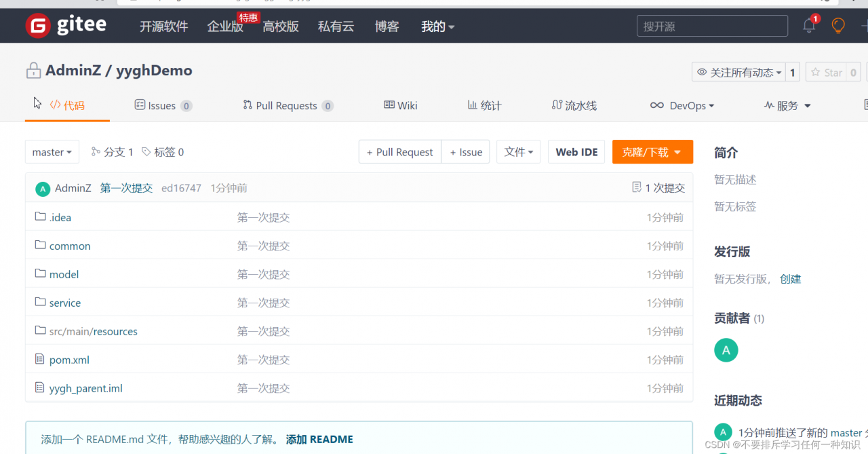Open the 关注所有动态 watch dropdown
868x454 pixels.
click(739, 73)
